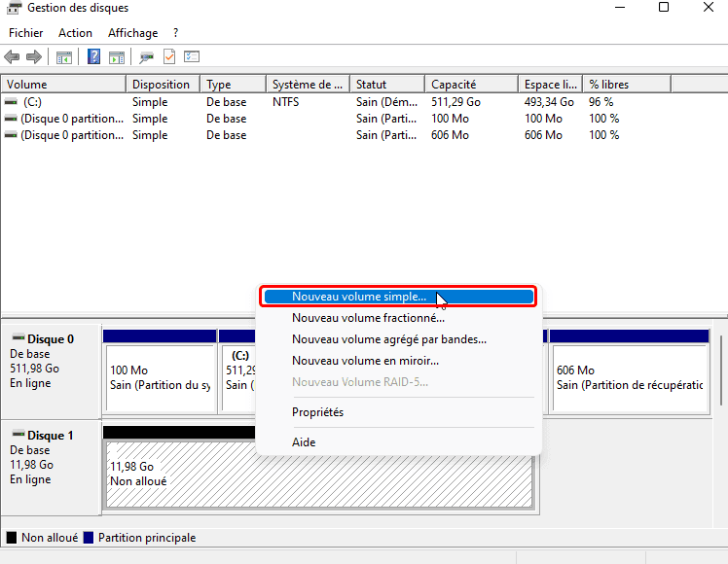Click the 511,29 Go capacity cell
The height and width of the screenshot is (564, 728).
[455, 101]
